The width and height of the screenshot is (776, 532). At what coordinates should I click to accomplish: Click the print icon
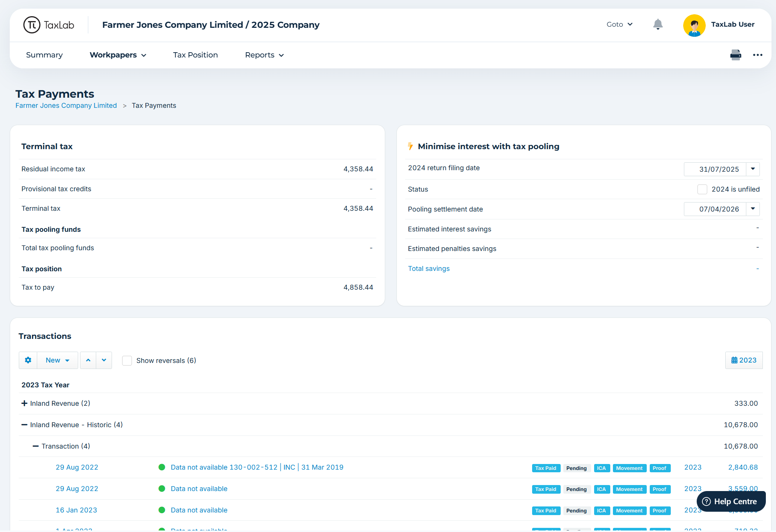(735, 55)
